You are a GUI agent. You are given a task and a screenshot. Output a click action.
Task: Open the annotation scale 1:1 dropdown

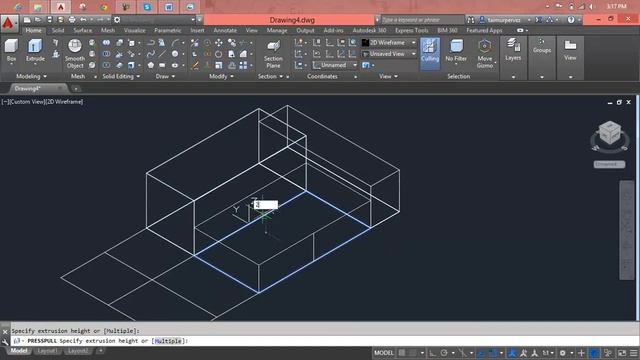tap(547, 353)
